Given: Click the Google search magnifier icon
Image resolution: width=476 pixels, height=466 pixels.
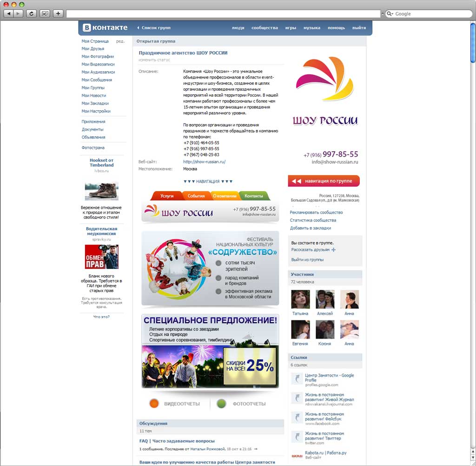Looking at the screenshot, I should tap(389, 13).
